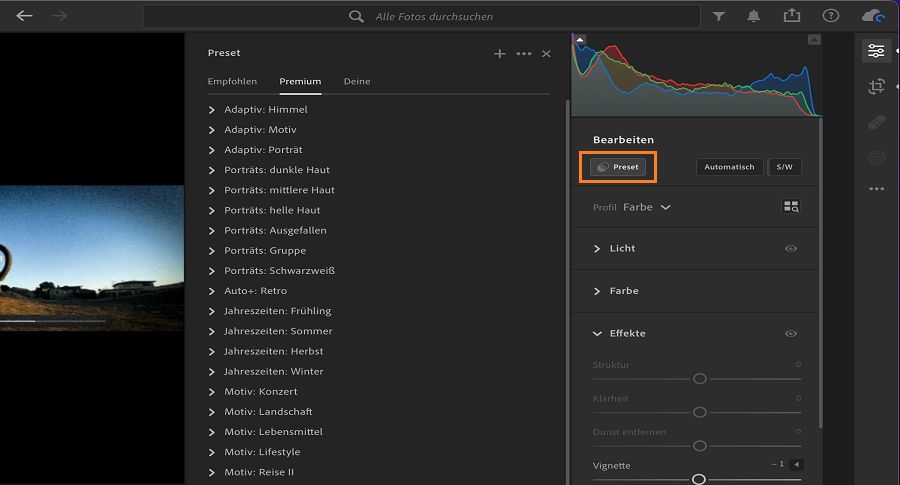
Task: Convert to S/W black and white
Action: click(784, 167)
